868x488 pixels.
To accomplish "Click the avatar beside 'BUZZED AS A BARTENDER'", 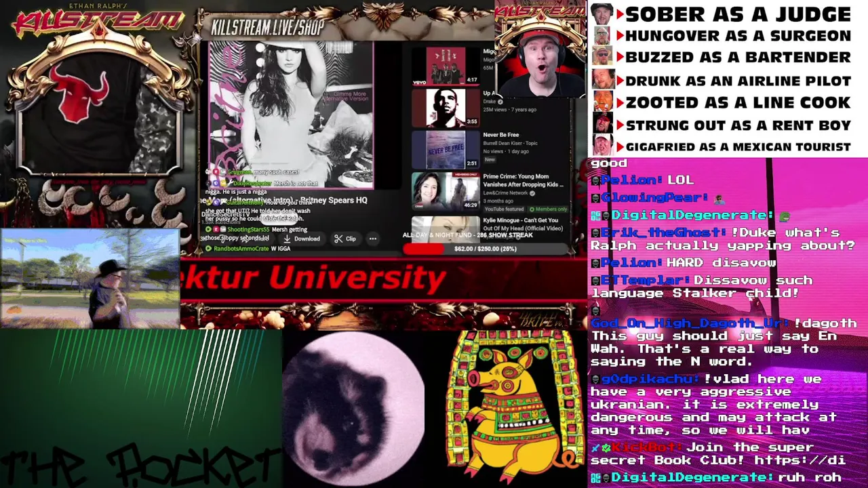I will point(601,57).
